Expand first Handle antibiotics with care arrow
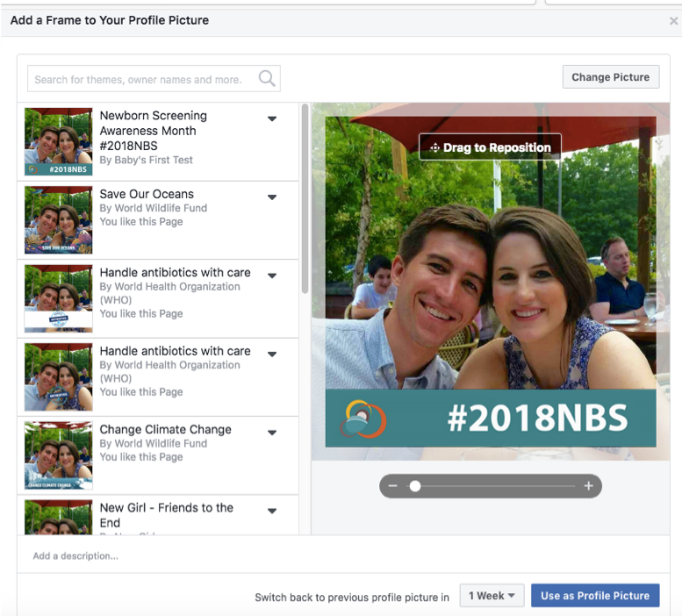The width and height of the screenshot is (682, 616). coord(272,276)
